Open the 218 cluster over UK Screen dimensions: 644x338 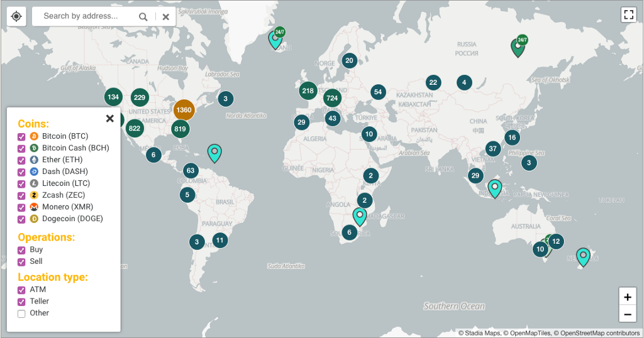tap(308, 90)
